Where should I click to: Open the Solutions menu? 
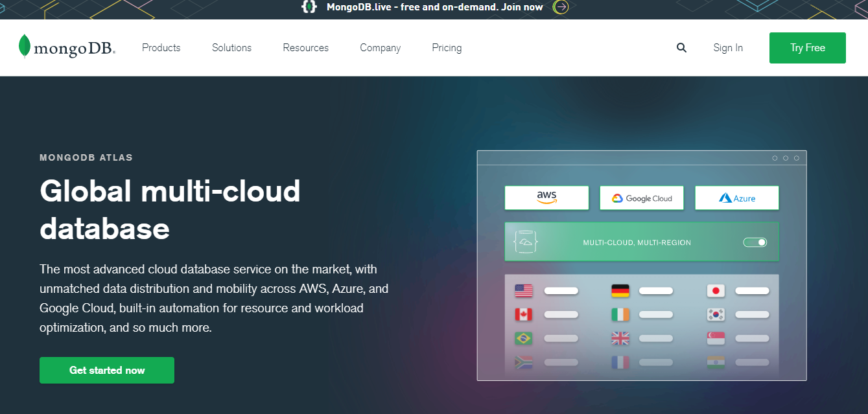231,47
